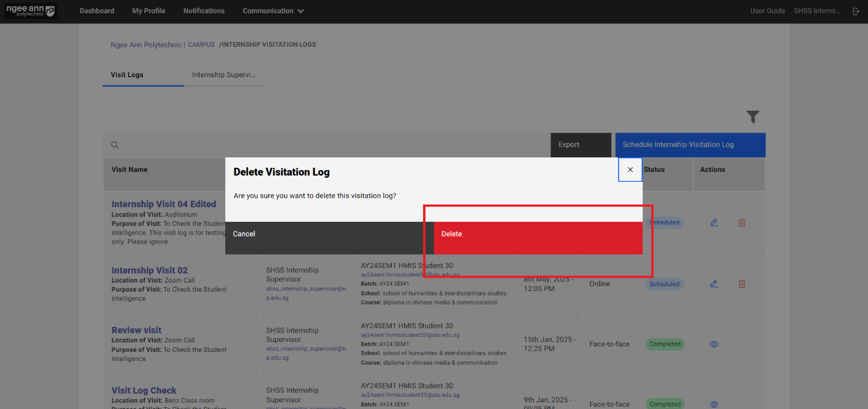The image size is (868, 409).
Task: Open Internship Visit 02 link
Action: coord(149,270)
